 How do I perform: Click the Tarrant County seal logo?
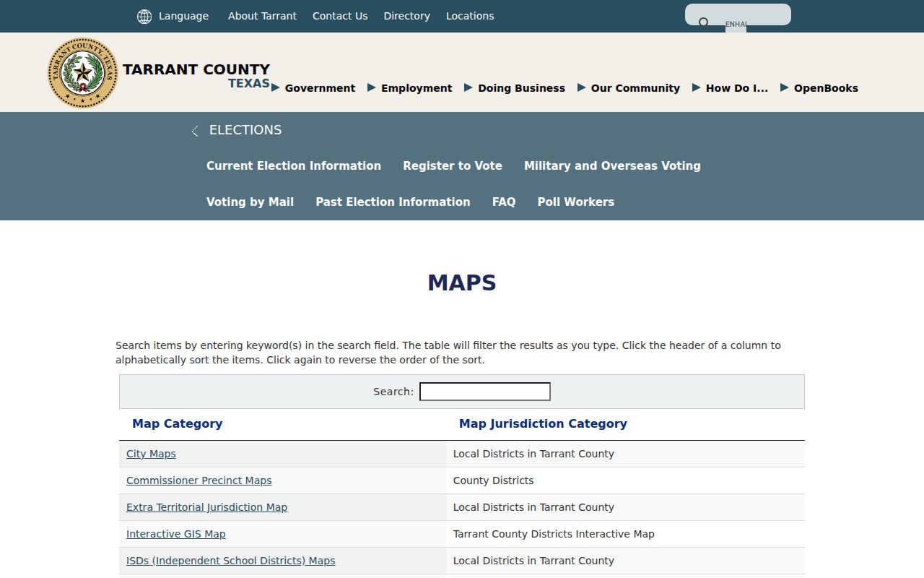[x=83, y=73]
